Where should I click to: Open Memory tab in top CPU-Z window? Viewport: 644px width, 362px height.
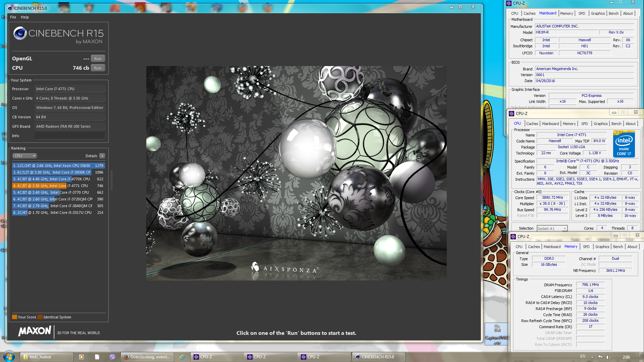coord(567,13)
